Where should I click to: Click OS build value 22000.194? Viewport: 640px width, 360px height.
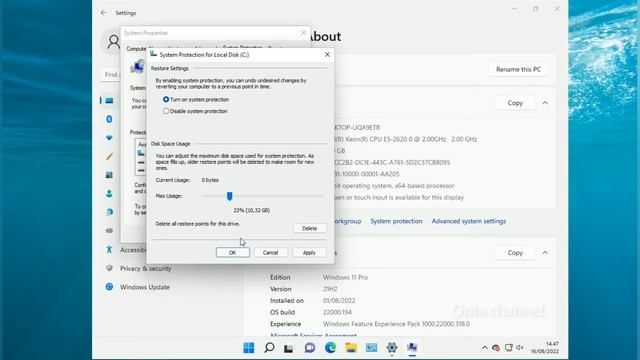[x=337, y=312]
